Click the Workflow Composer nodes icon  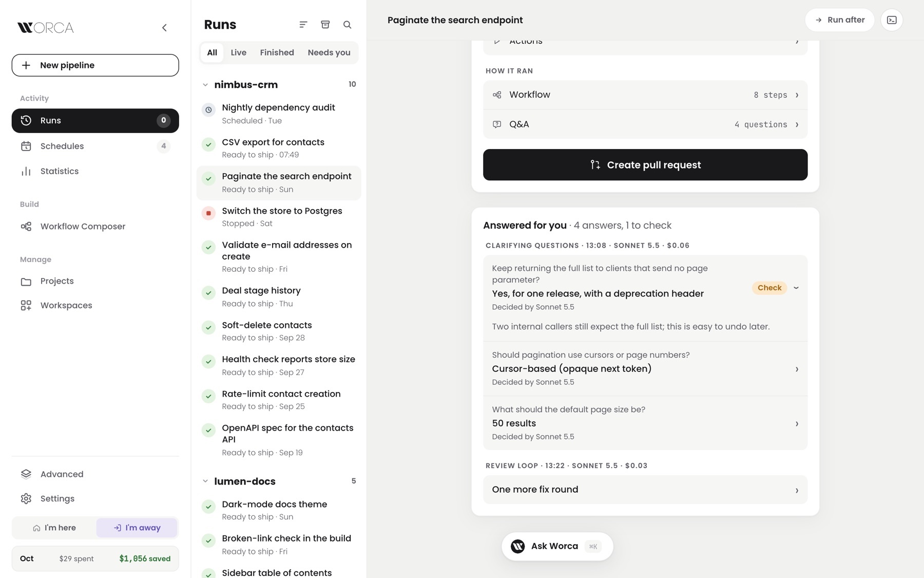coord(26,227)
